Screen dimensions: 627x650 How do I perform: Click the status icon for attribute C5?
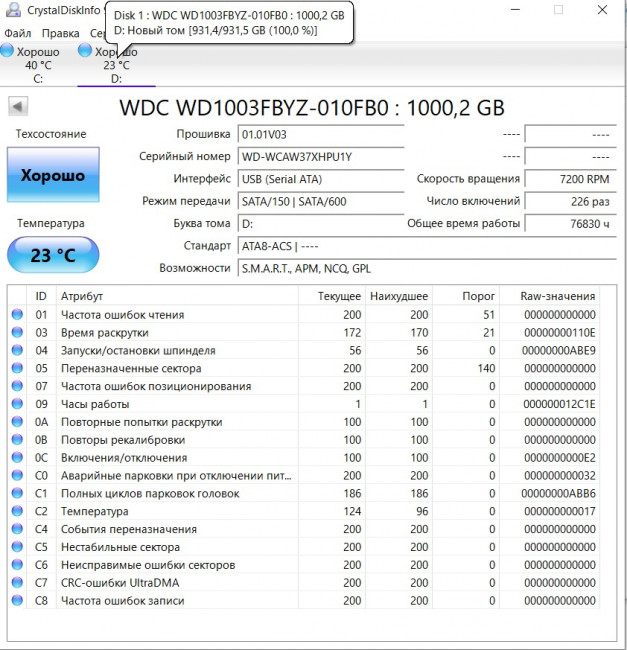[x=17, y=546]
